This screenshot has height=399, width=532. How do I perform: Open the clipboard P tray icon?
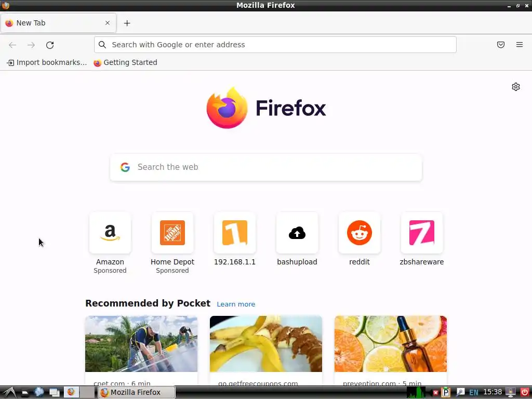tap(445, 392)
